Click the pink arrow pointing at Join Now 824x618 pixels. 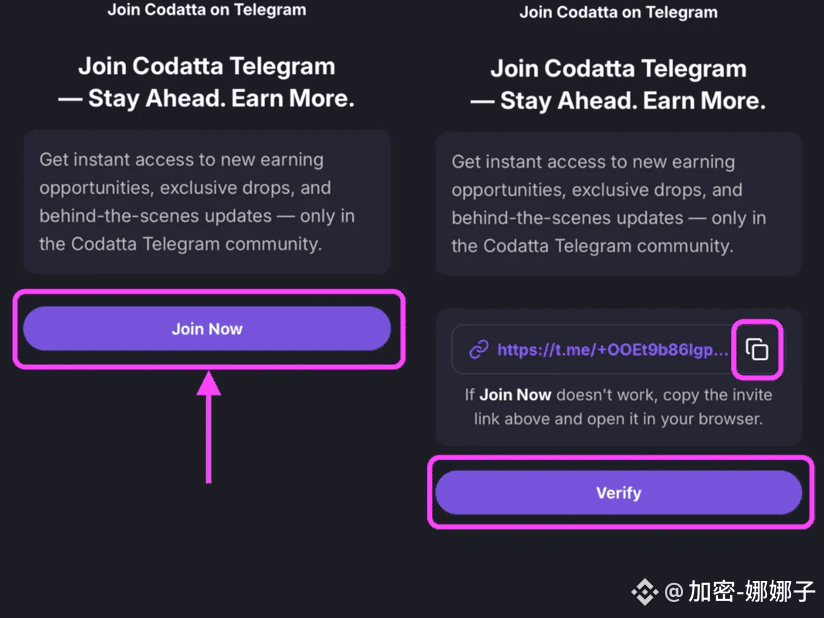coord(209,427)
